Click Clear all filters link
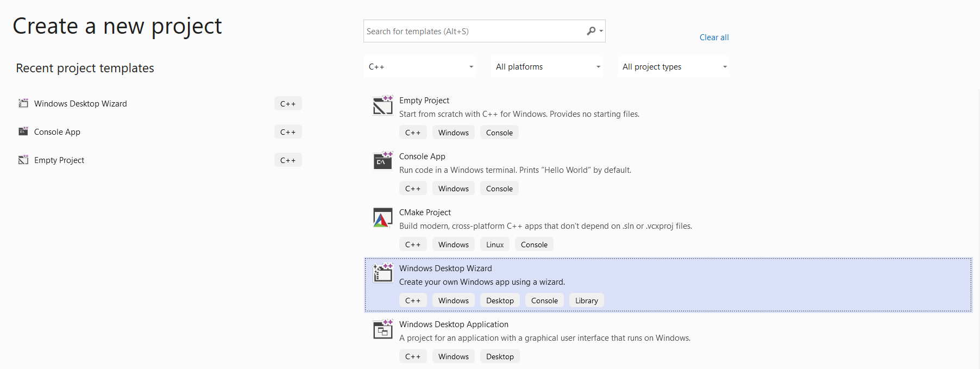 pos(714,37)
